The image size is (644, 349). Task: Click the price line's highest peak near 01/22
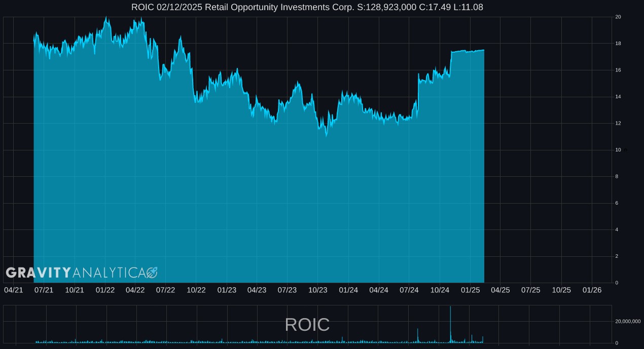pos(105,18)
